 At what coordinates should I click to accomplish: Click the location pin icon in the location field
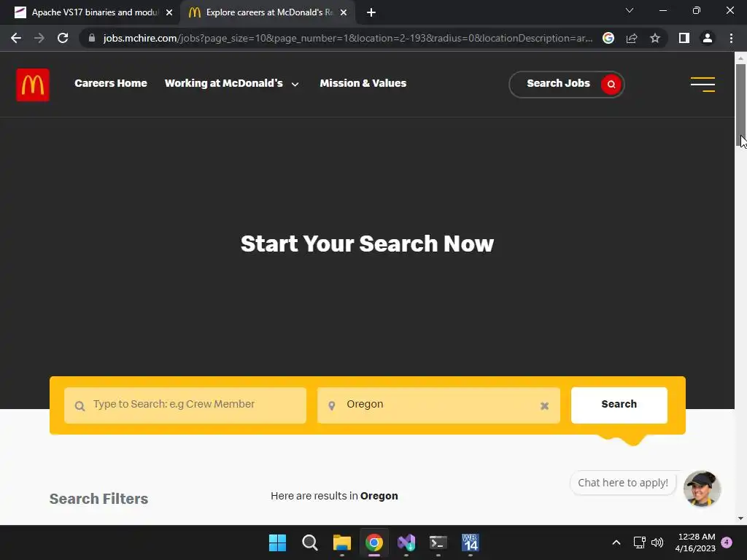(x=332, y=405)
